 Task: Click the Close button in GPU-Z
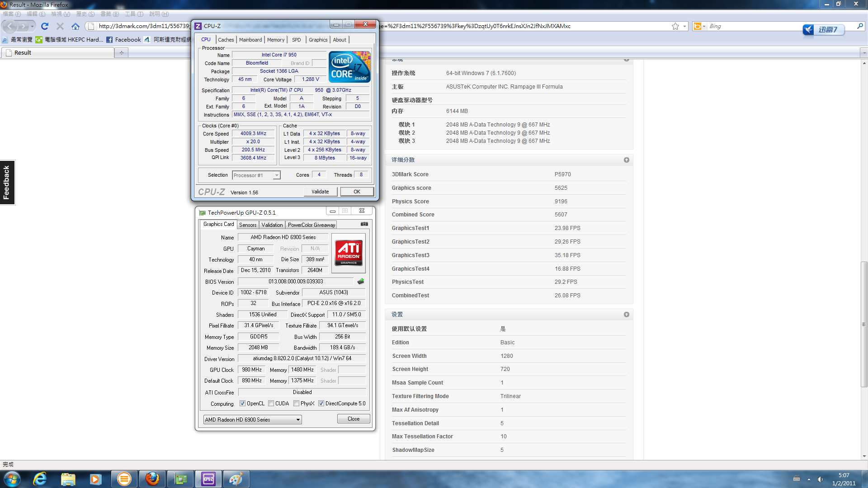pos(354,419)
